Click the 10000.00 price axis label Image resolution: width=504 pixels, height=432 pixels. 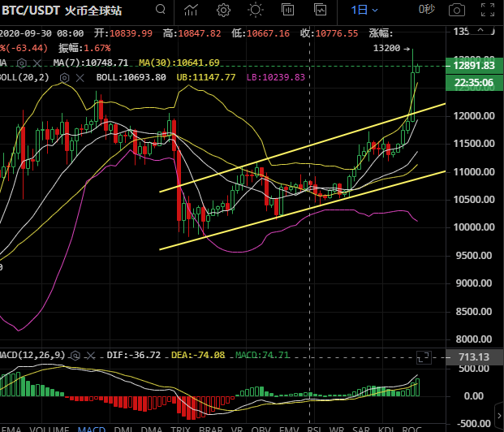474,227
